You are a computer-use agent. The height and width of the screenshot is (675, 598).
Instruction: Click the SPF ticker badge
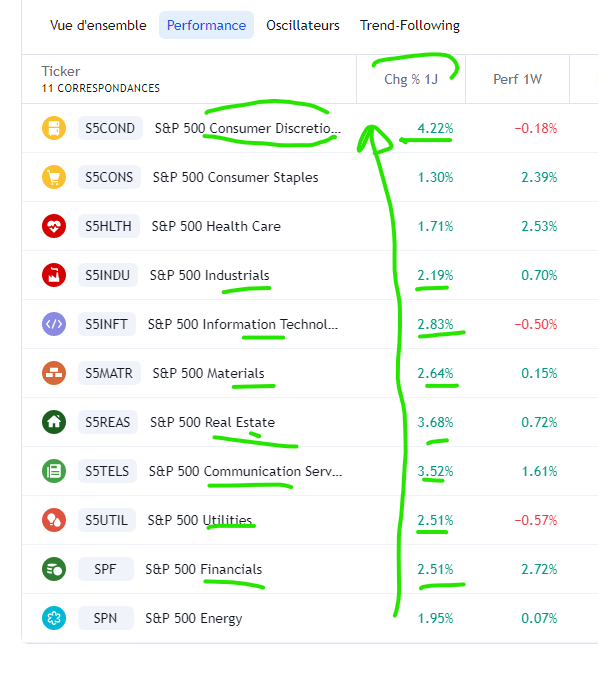[105, 569]
